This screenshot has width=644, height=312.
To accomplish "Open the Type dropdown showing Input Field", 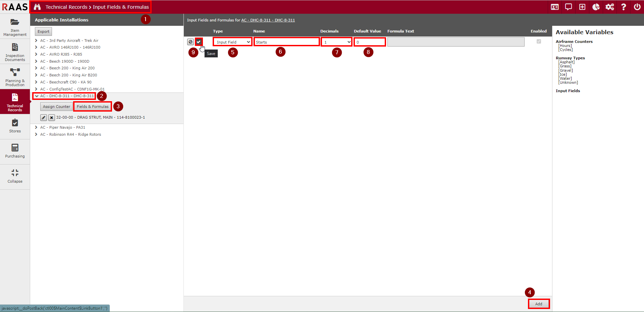I will (232, 42).
